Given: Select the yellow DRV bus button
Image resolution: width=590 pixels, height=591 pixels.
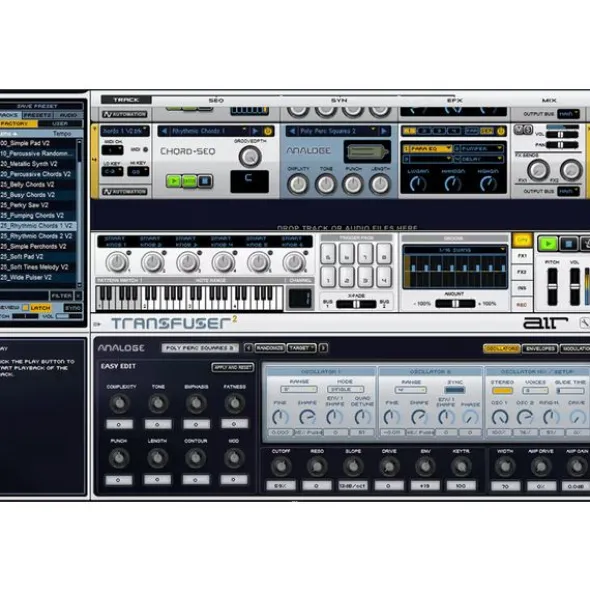Looking at the screenshot, I should tap(522, 240).
